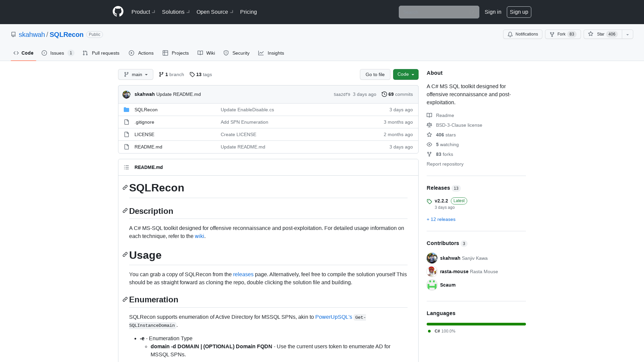644x362 pixels.
Task: Focus the GitHub search field
Action: pyautogui.click(x=439, y=12)
